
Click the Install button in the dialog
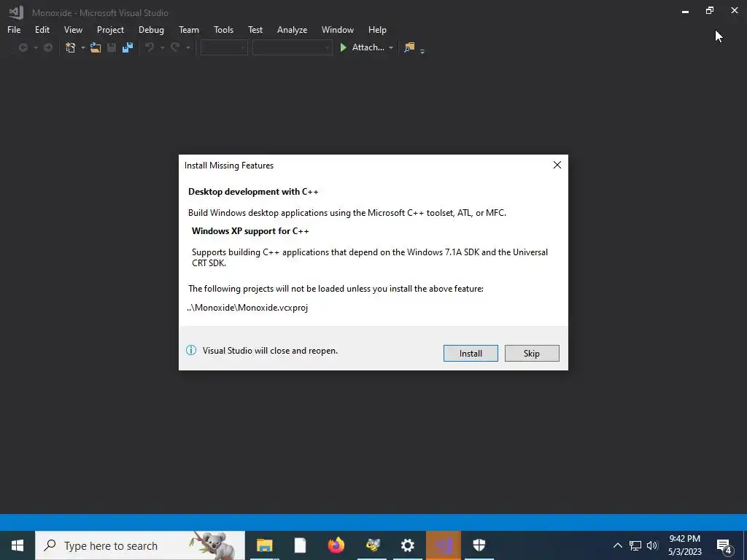471,354
